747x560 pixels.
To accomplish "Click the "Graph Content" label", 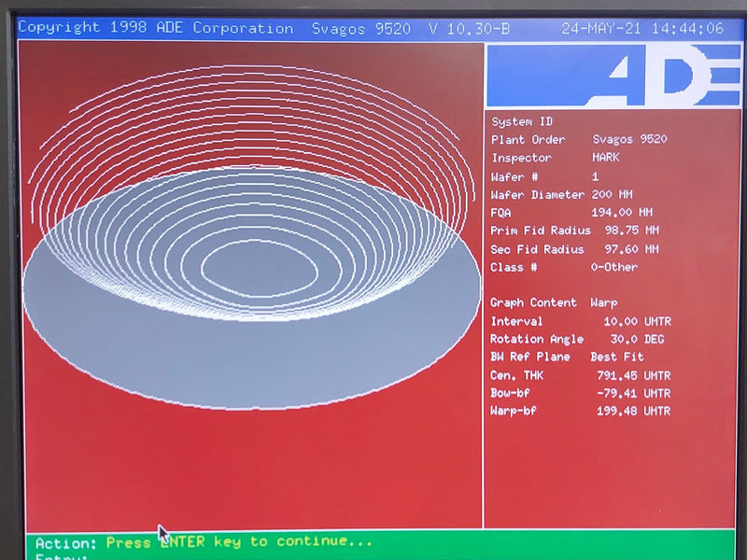I will click(x=533, y=302).
